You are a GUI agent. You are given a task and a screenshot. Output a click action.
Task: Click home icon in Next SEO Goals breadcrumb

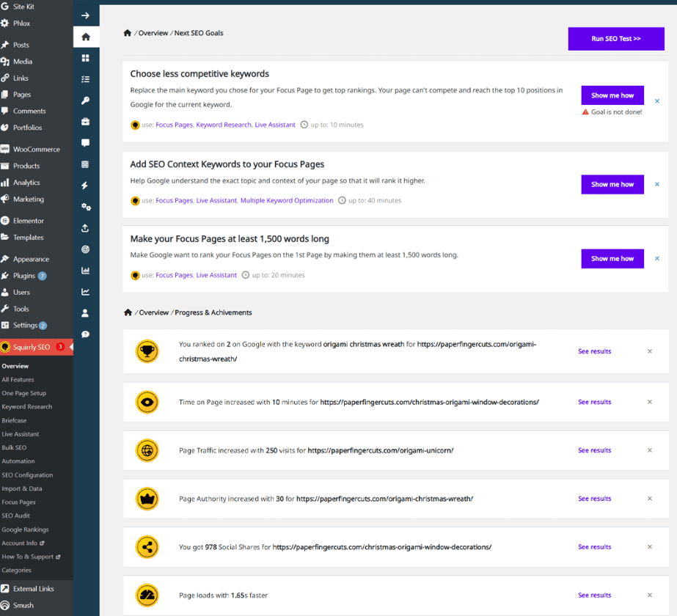pos(128,33)
